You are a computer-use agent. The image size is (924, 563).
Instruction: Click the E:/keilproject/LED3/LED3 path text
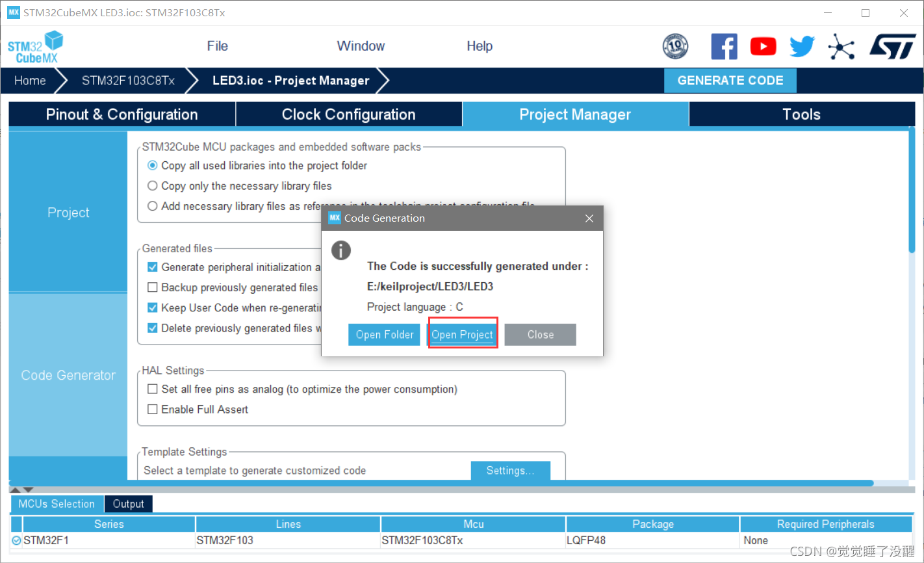pos(430,287)
